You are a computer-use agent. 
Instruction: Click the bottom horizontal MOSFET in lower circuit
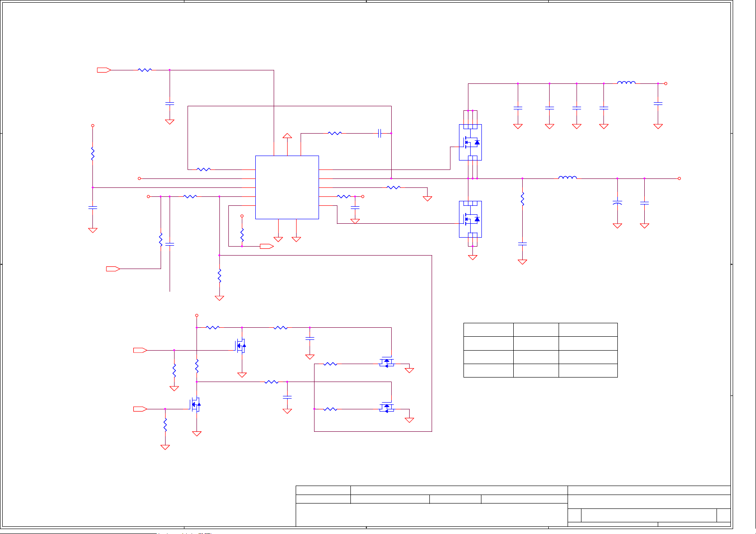tap(386, 408)
